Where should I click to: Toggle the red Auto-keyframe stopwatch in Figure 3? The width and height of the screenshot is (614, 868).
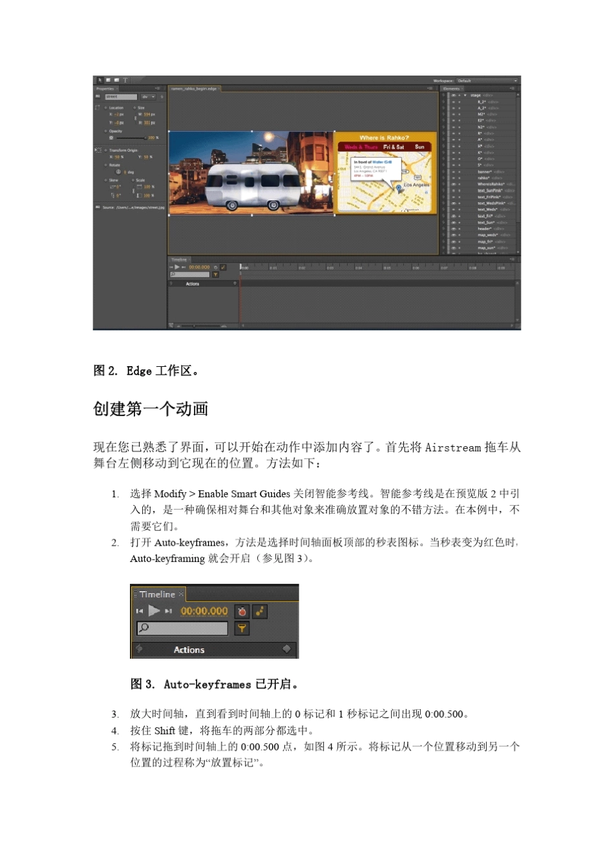(x=242, y=611)
